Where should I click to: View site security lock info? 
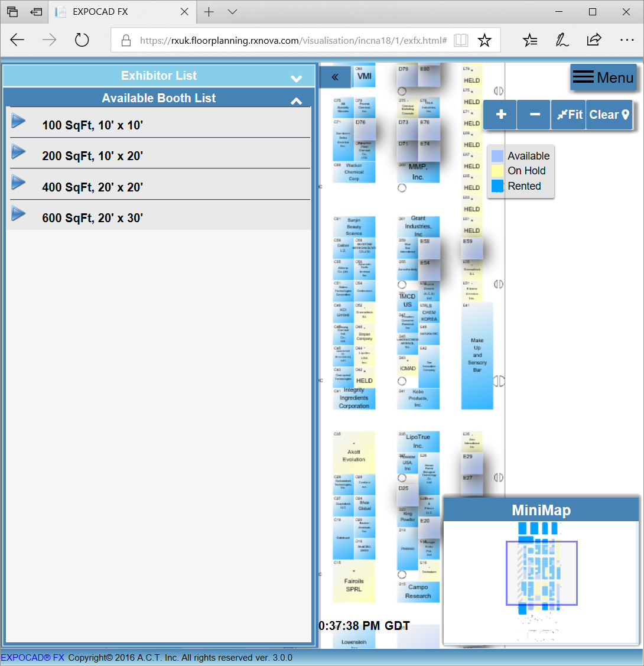click(126, 40)
